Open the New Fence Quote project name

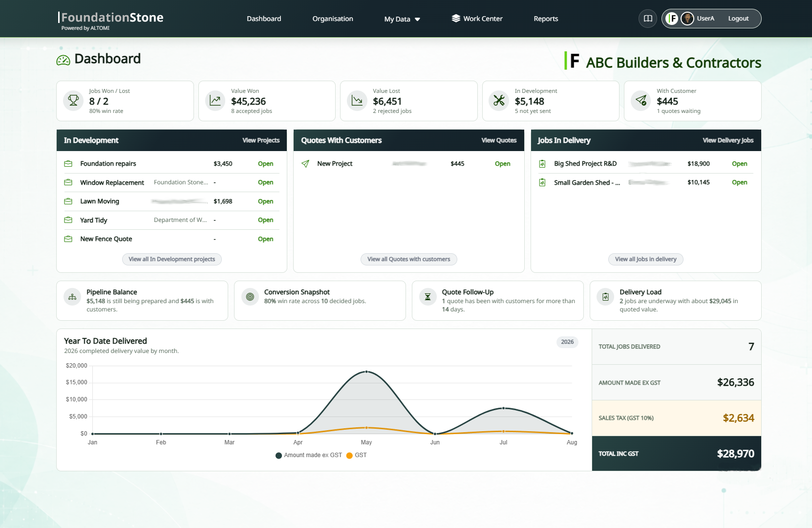(x=106, y=239)
